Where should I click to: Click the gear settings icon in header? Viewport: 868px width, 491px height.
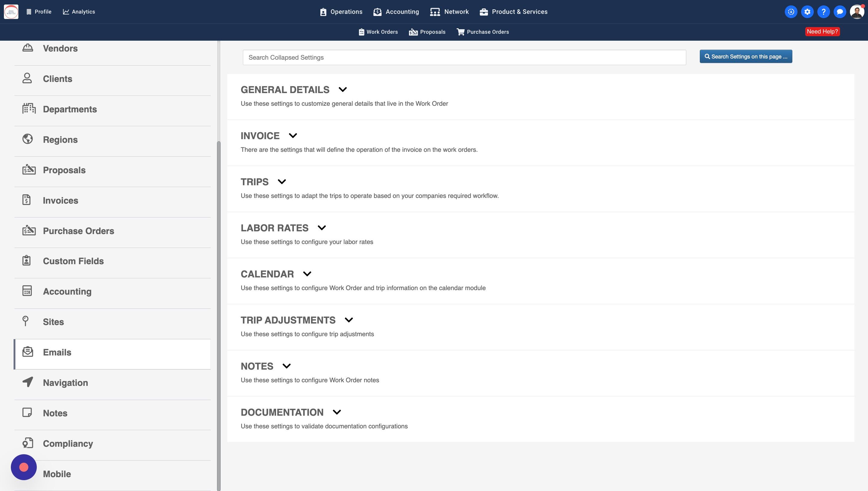[807, 12]
